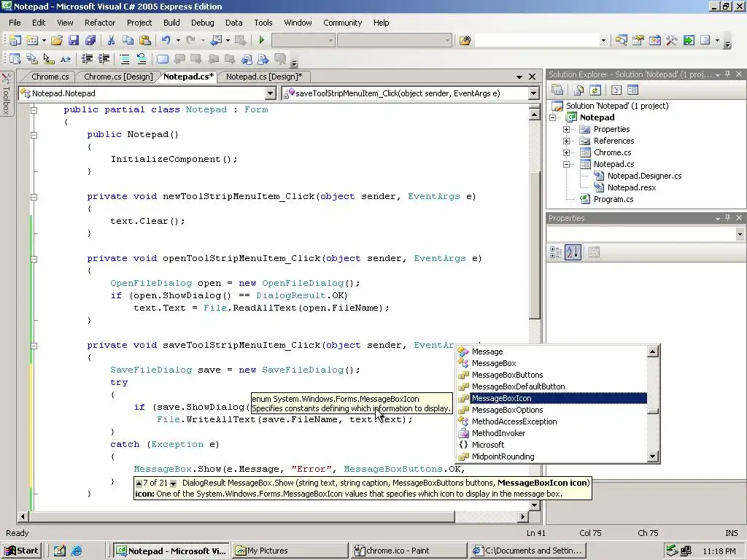This screenshot has height=560, width=747.
Task: Expand the Properties node in Solution Explorer
Action: coord(566,129)
